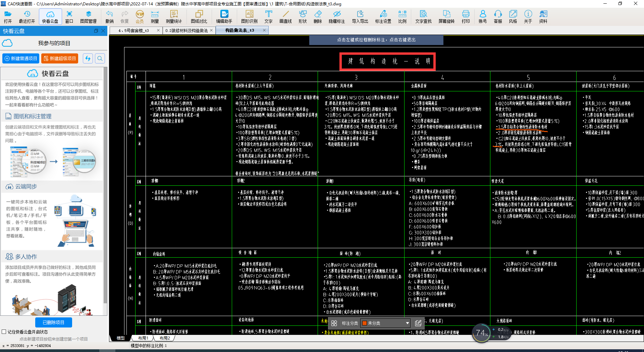Open 文字查找 text search tool
Viewport: 644px width, 352px height.
point(423,16)
